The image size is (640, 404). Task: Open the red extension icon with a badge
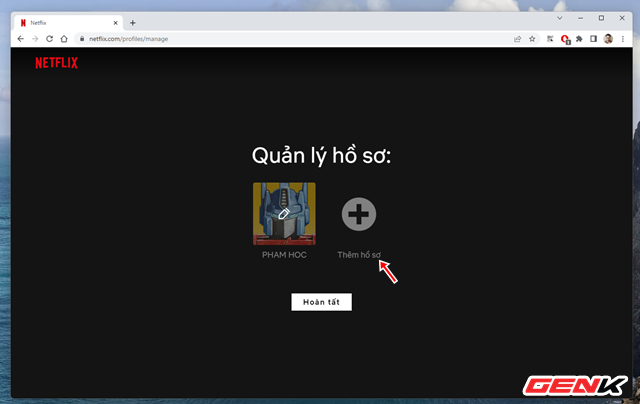coord(565,39)
